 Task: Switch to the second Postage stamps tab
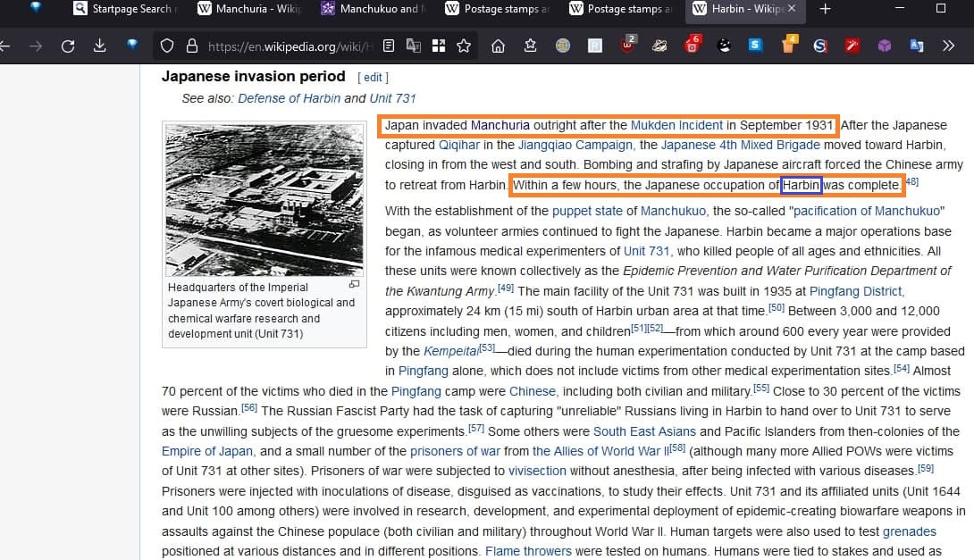[621, 9]
